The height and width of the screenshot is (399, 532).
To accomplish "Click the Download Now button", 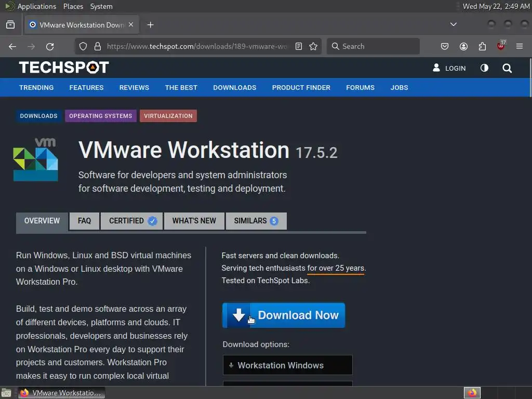I will point(284,315).
